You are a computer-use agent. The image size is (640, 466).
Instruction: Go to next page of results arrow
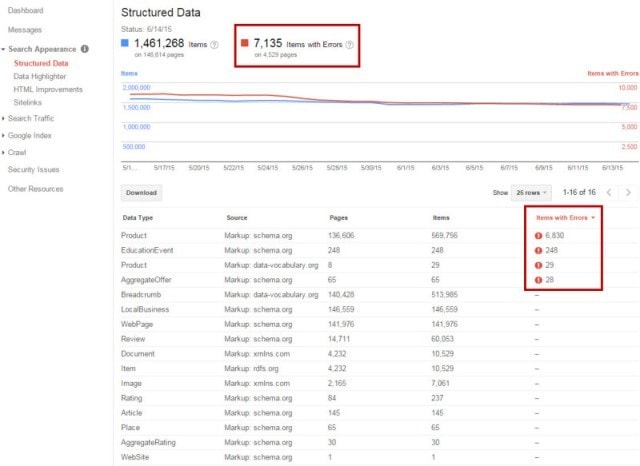(627, 192)
